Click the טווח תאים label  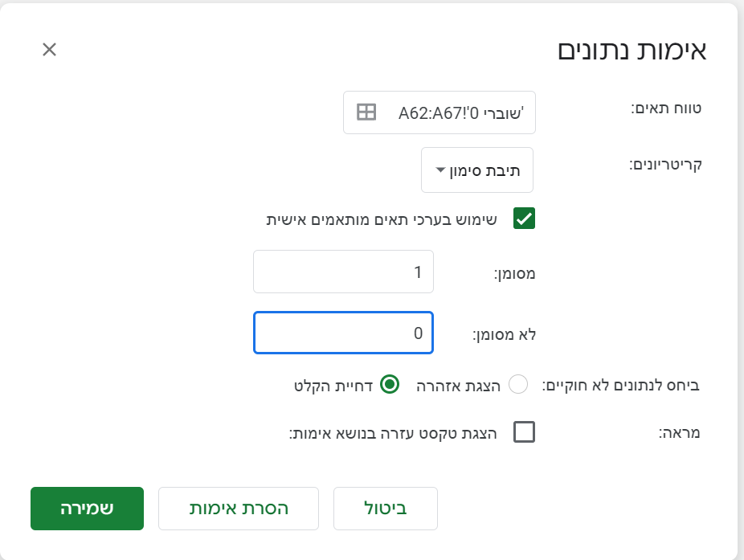pyautogui.click(x=665, y=107)
